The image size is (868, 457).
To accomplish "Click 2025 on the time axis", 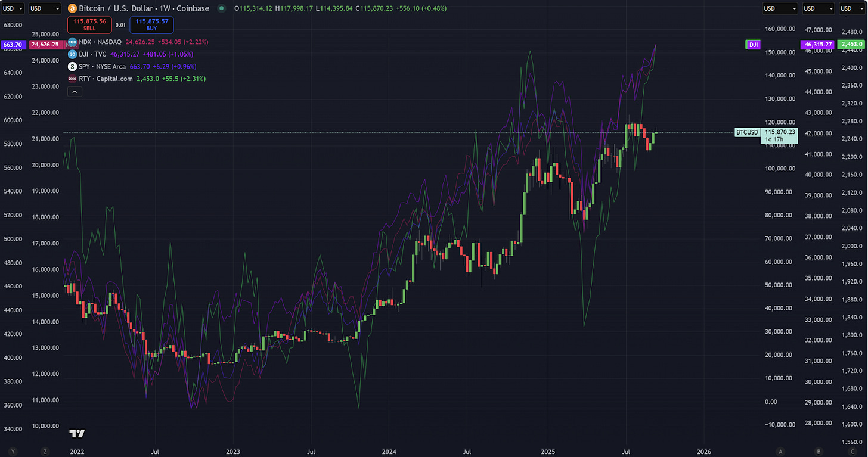I will pos(548,451).
